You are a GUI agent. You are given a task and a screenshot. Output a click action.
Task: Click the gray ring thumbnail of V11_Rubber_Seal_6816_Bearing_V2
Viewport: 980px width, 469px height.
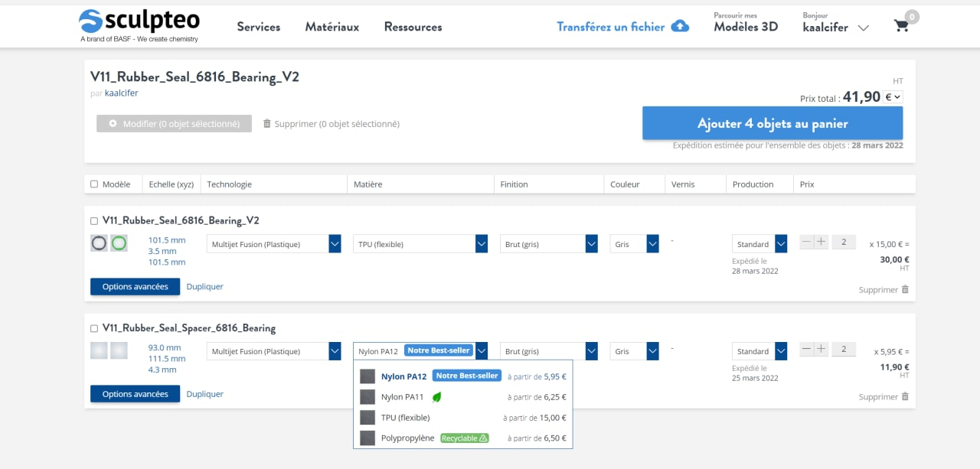(99, 243)
